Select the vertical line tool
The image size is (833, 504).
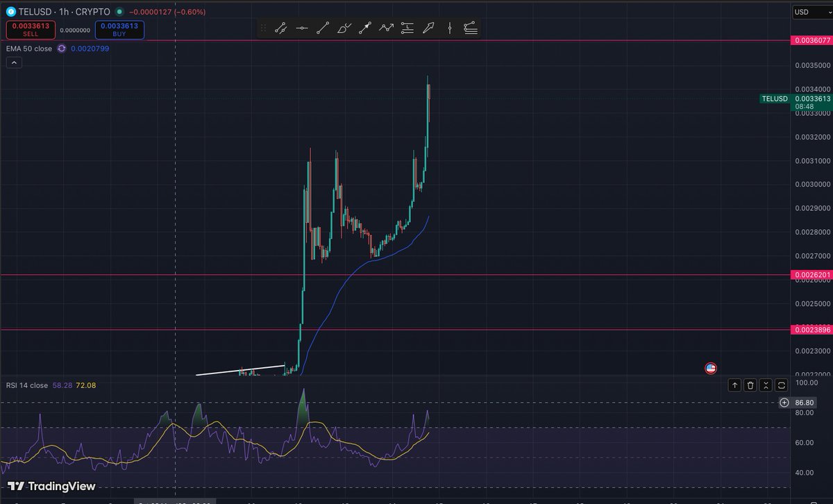(x=450, y=28)
